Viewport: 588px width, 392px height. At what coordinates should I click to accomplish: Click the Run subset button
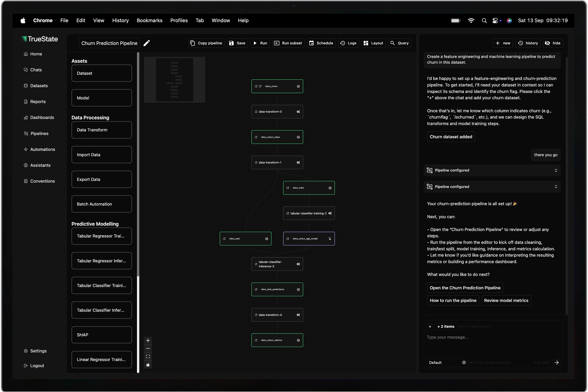[288, 43]
